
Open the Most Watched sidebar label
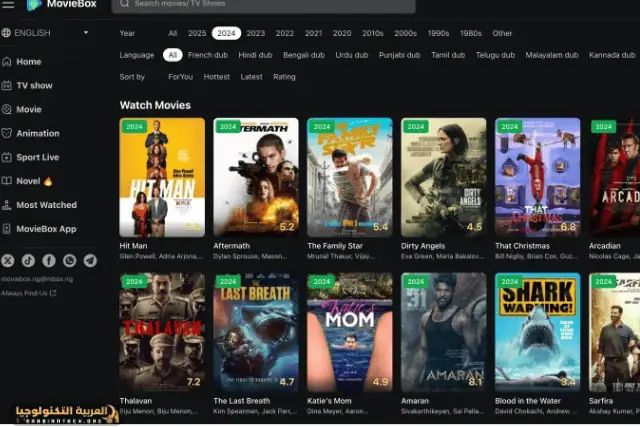[x=47, y=205]
